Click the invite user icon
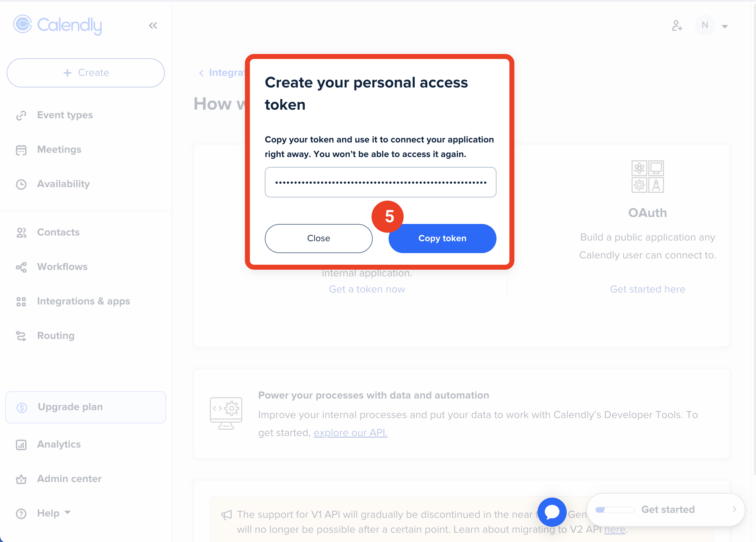The image size is (756, 542). [677, 26]
